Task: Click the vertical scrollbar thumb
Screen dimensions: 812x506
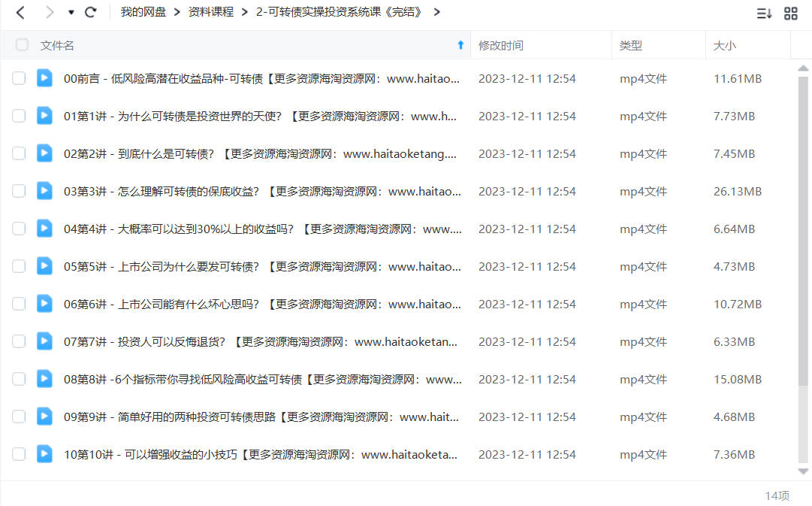Action: click(803, 232)
